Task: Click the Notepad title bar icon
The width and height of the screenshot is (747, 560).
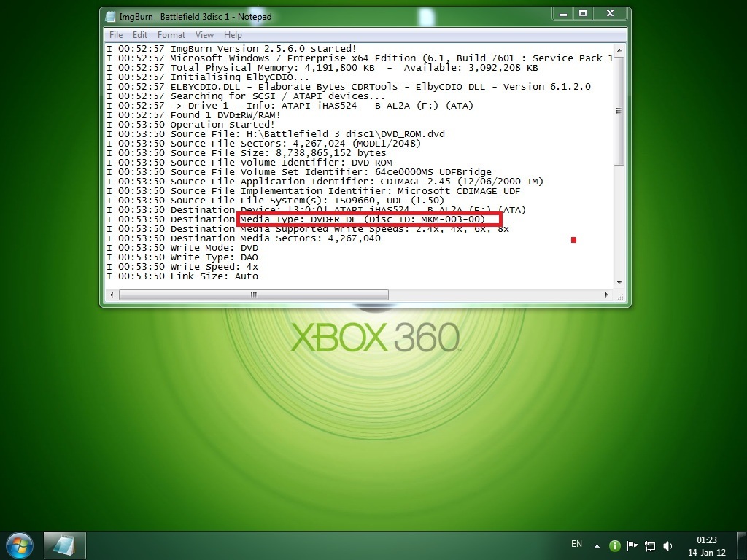Action: (x=111, y=17)
